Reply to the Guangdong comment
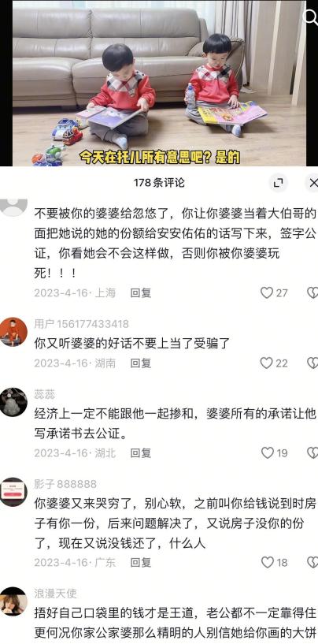Viewport: 318px width, 644px height. (141, 562)
